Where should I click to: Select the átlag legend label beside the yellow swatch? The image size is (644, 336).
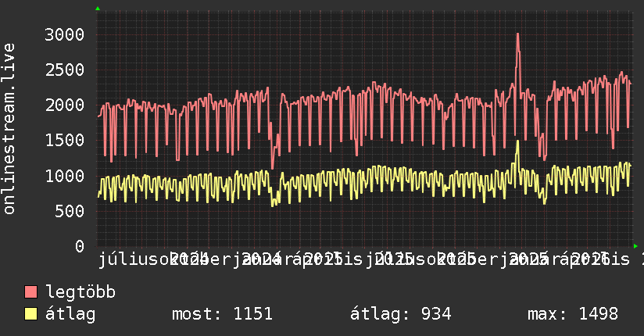[70, 314]
